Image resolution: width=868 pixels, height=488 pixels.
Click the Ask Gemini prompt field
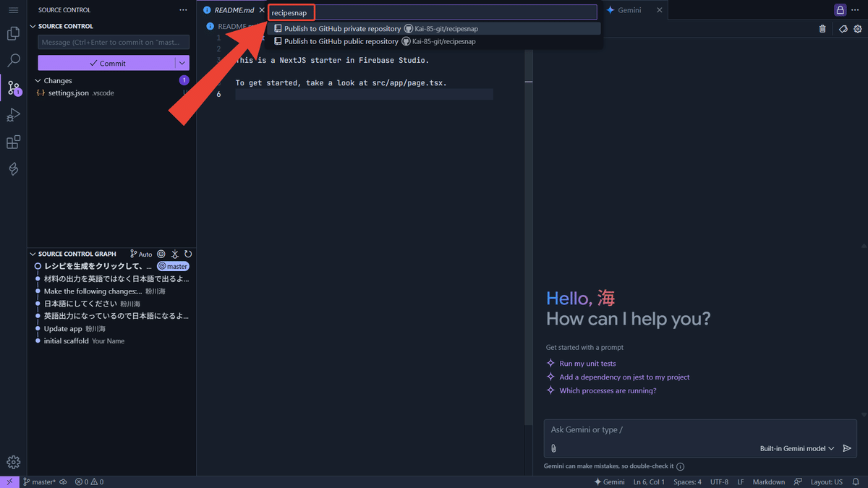pos(700,429)
